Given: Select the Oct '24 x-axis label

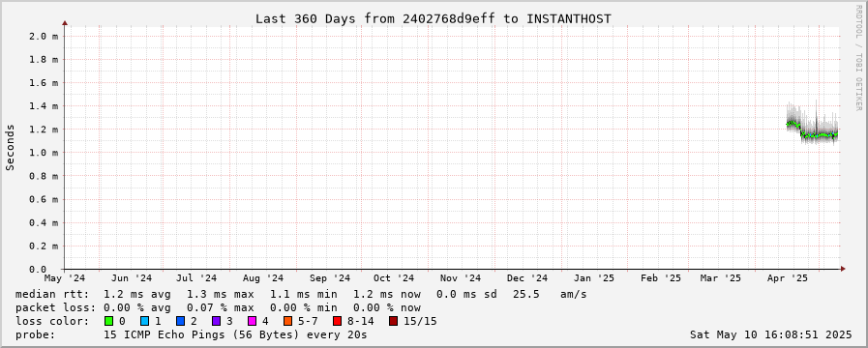Looking at the screenshot, I should [394, 277].
